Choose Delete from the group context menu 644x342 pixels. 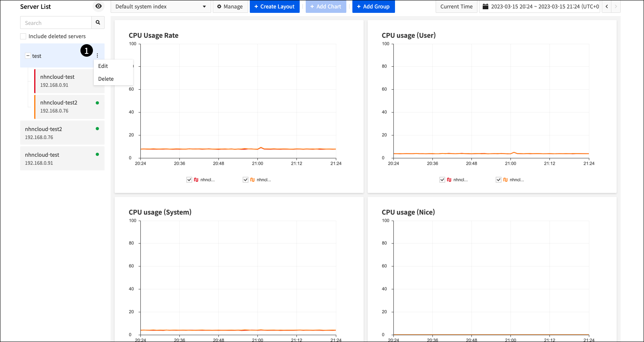[106, 79]
